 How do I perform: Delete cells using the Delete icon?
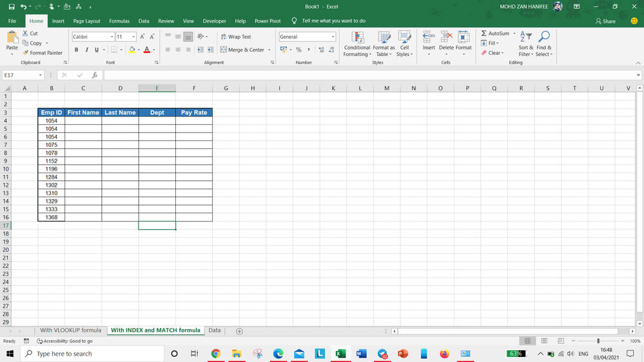pyautogui.click(x=447, y=37)
